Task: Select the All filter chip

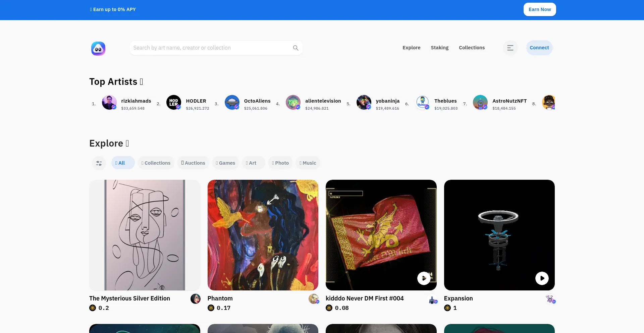Action: [123, 163]
